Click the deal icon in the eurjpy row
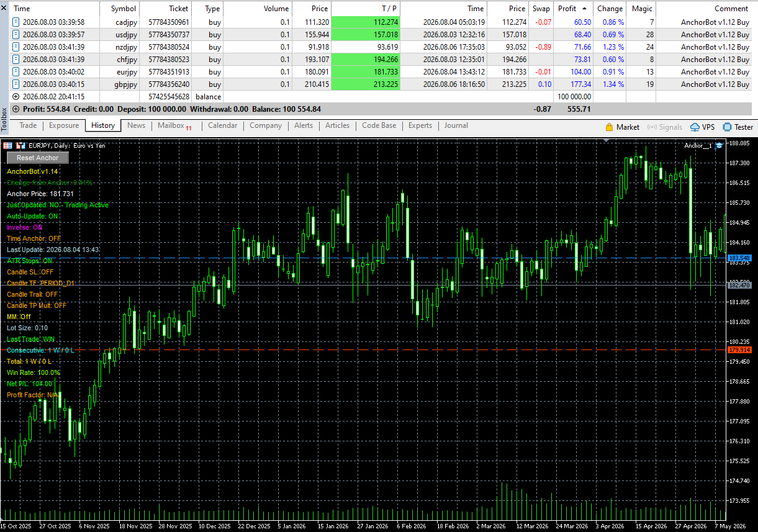The image size is (758, 532). pyautogui.click(x=16, y=72)
